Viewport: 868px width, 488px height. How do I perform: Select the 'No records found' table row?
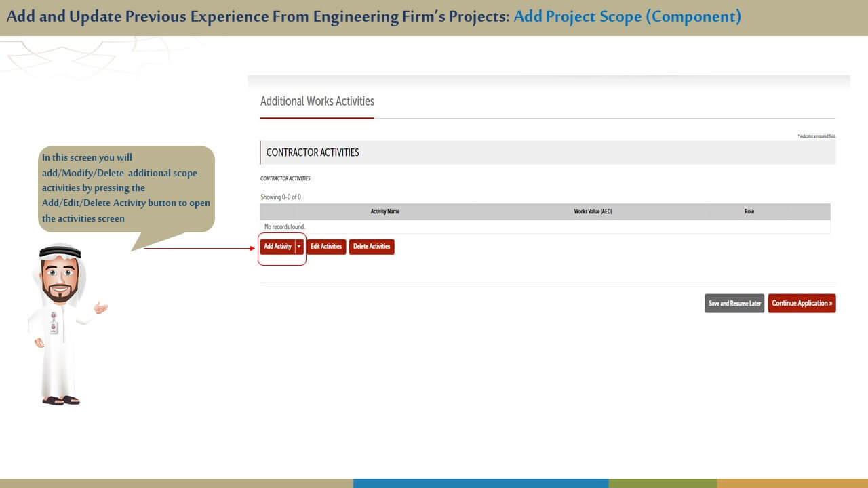pyautogui.click(x=285, y=227)
